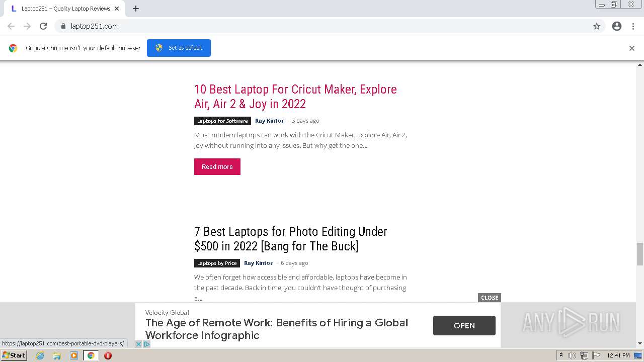Click the page scrollbar down arrow
The height and width of the screenshot is (362, 644).
640,344
